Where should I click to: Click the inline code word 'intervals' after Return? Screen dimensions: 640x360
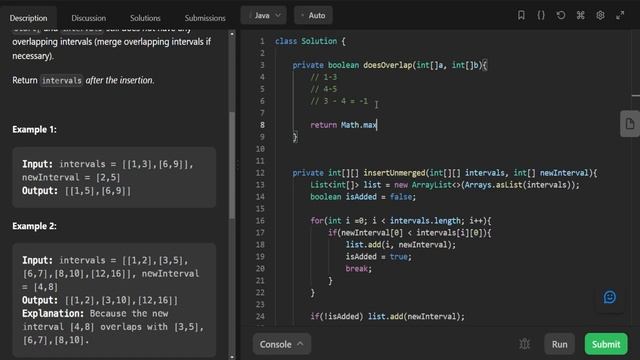click(62, 80)
